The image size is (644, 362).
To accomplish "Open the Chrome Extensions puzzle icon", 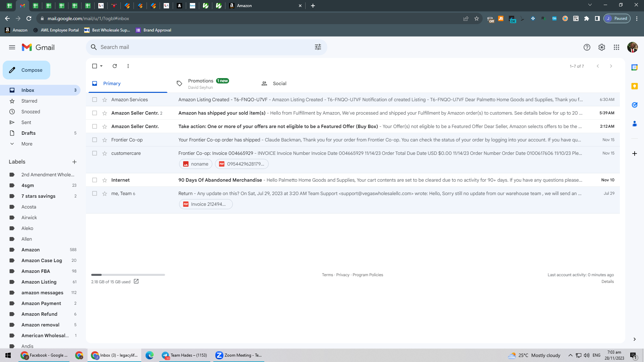I will coord(587,18).
